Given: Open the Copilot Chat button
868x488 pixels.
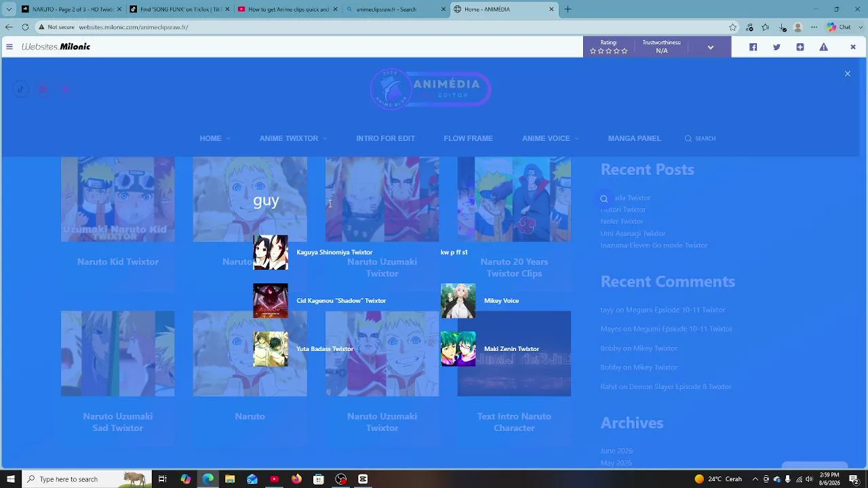Looking at the screenshot, I should pyautogui.click(x=839, y=27).
